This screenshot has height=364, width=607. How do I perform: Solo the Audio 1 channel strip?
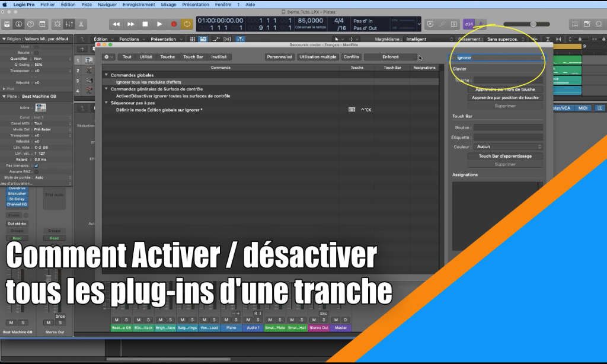point(258,320)
